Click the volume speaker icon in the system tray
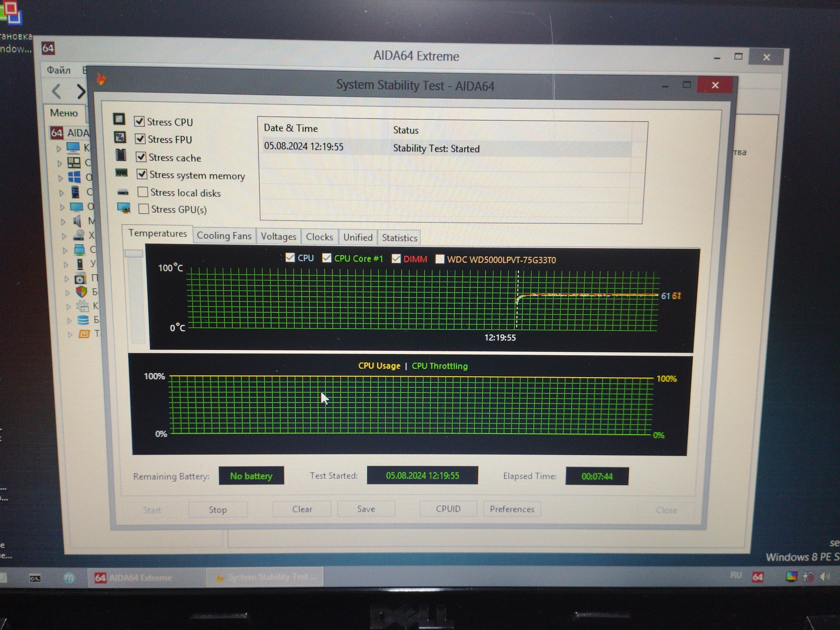The image size is (840, 630). tap(825, 577)
